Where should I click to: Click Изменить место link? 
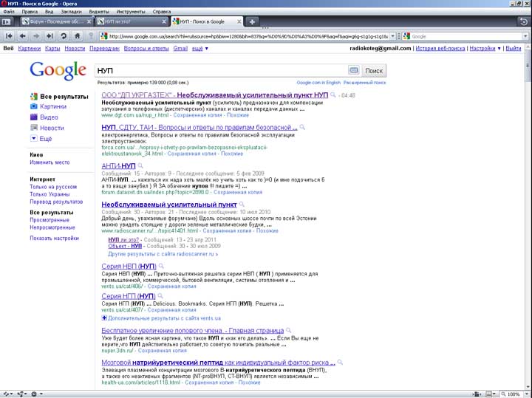(50, 162)
